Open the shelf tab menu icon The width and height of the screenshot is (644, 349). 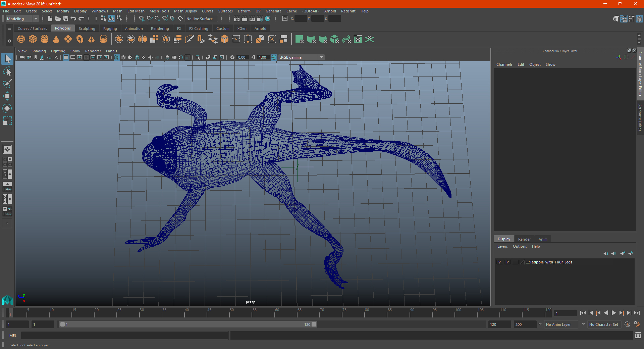[x=9, y=29]
